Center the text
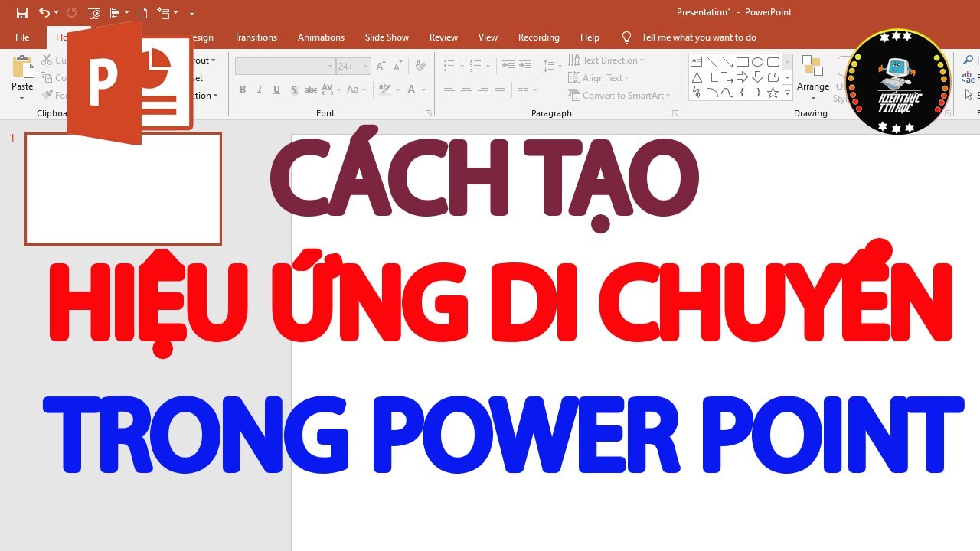The height and width of the screenshot is (551, 980). coord(466,90)
